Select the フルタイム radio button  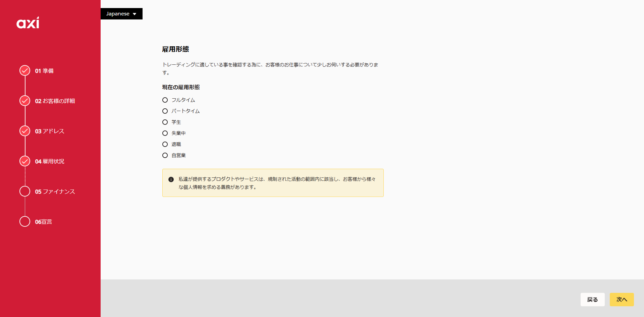(165, 100)
